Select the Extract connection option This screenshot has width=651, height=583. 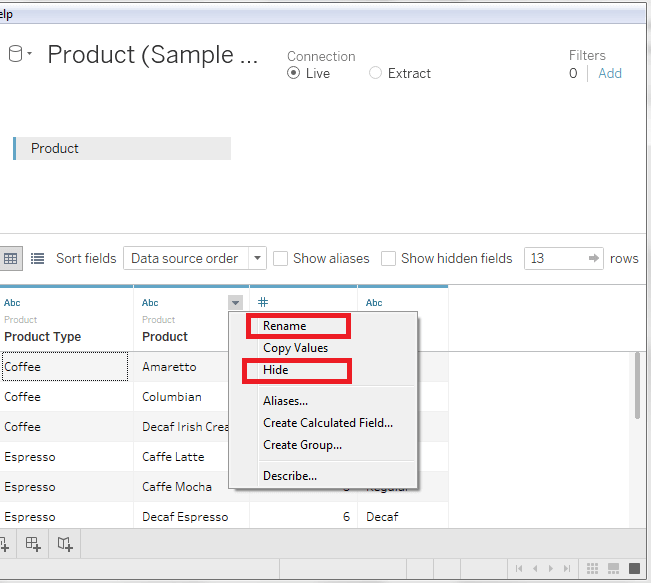(x=375, y=73)
